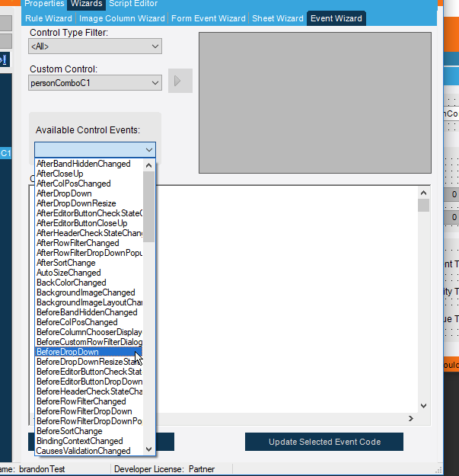
Task: Open the Form Event Wizard tab
Action: [209, 18]
